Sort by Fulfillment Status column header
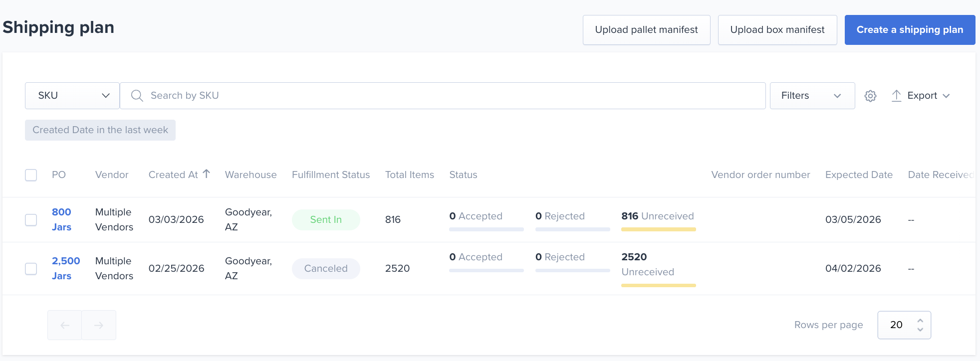The image size is (980, 361). (331, 175)
